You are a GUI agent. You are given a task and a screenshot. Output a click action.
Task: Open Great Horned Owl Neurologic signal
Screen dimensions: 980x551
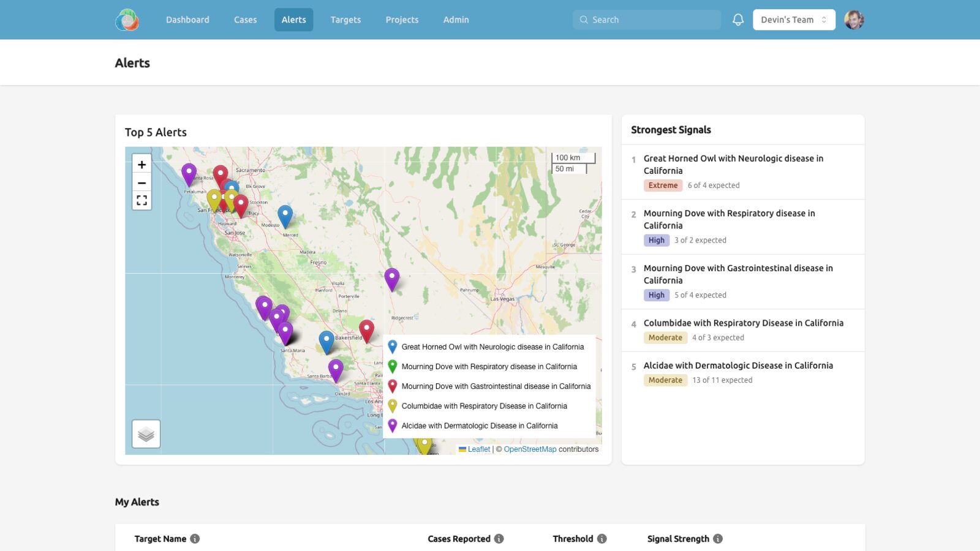tap(743, 172)
